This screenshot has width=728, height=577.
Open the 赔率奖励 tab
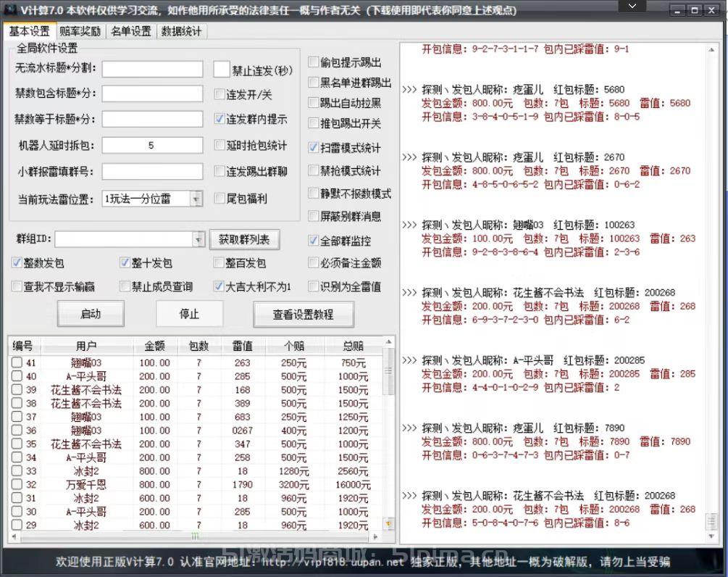pyautogui.click(x=80, y=31)
